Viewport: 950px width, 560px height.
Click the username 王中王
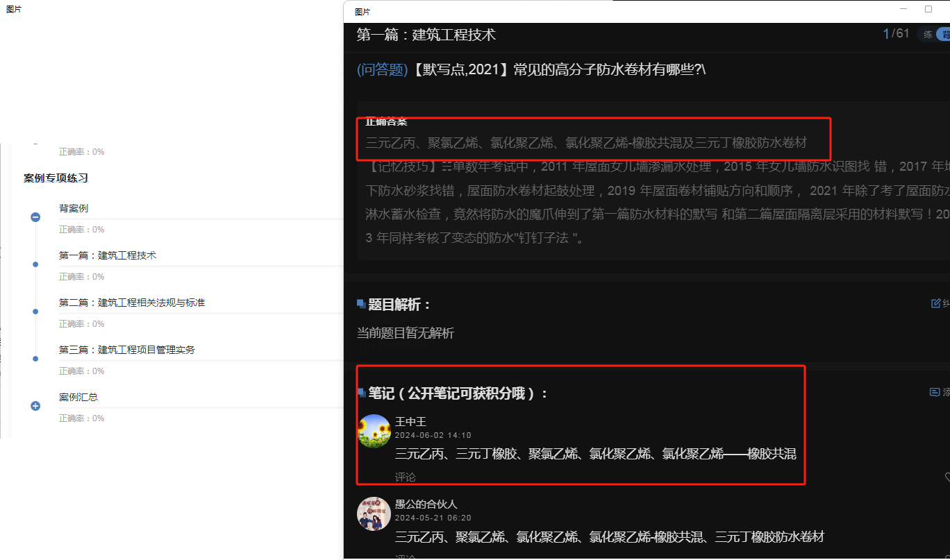click(410, 421)
